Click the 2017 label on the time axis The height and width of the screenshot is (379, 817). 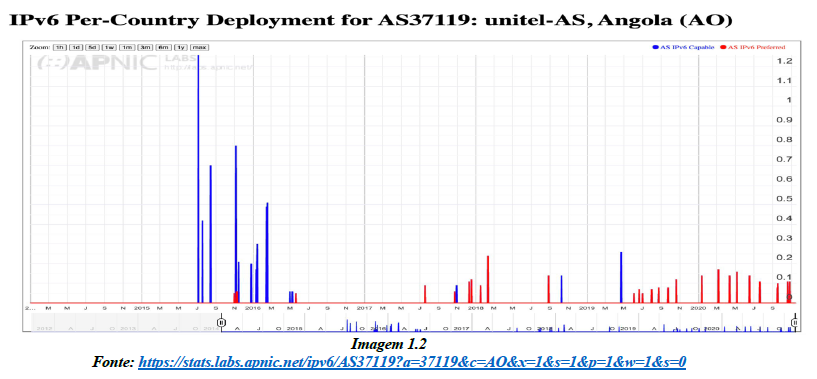(364, 308)
